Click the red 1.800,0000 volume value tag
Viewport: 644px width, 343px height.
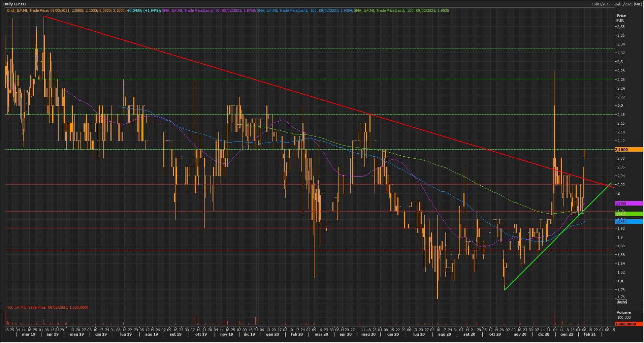point(629,324)
